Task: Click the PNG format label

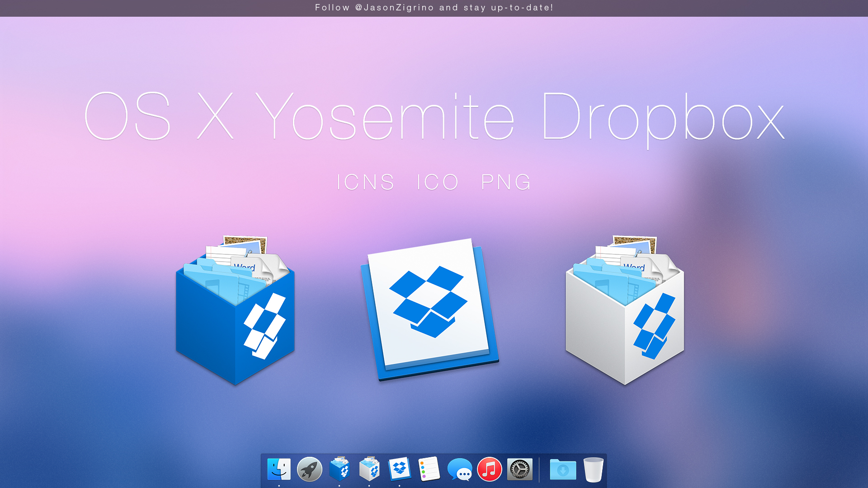Action: point(506,182)
